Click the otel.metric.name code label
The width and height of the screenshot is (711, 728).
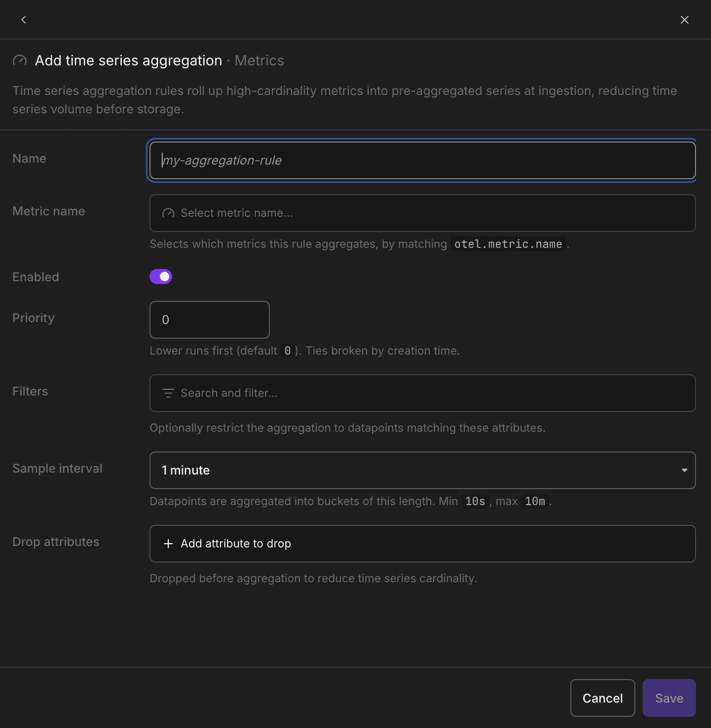(508, 244)
